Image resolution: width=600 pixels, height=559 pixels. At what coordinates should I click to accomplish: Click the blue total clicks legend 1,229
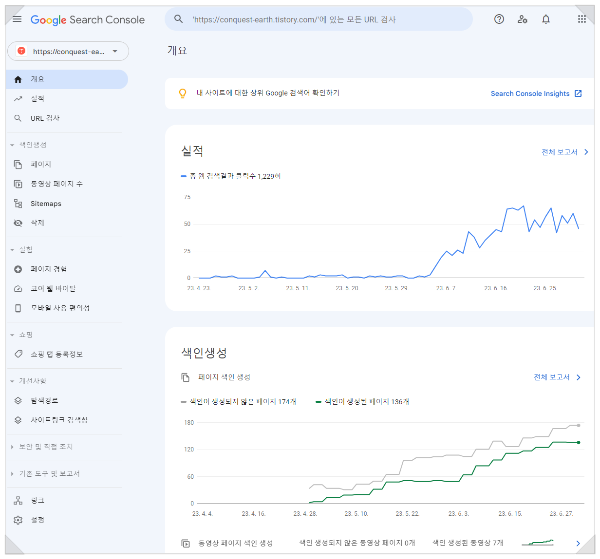click(x=231, y=176)
